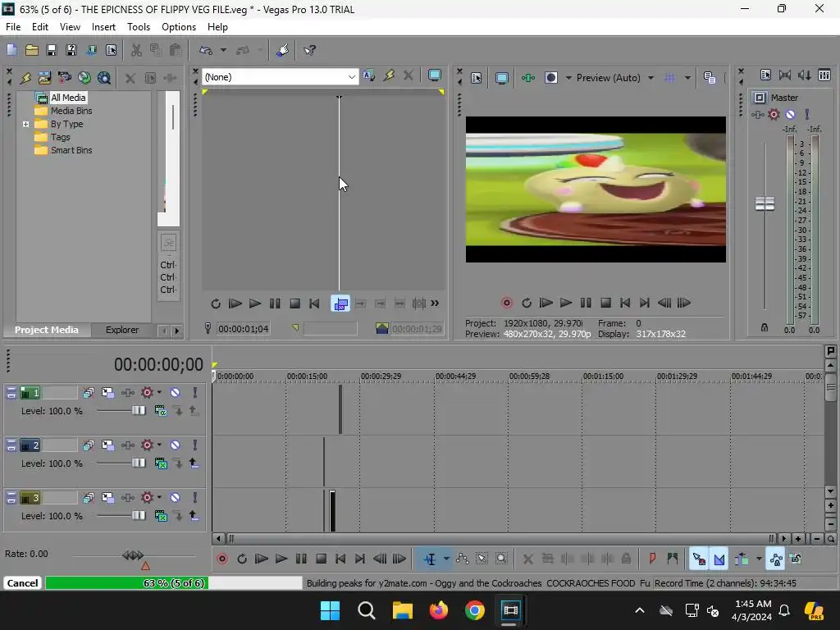Open a project with the folder icon
Screen dimensions: 840x630
tap(32, 50)
